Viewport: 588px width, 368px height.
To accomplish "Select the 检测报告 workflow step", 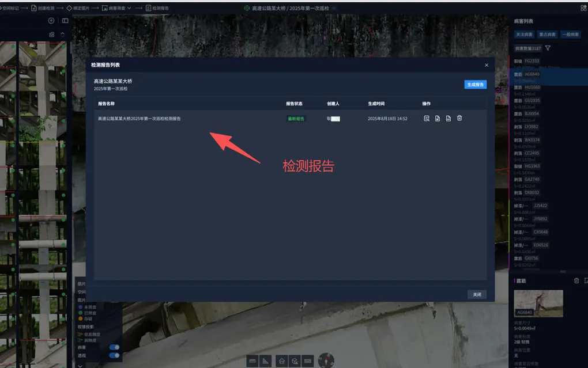I will [x=157, y=8].
